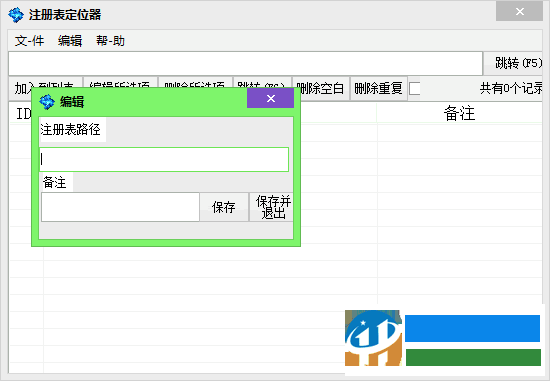The width and height of the screenshot is (550, 381).
Task: Click the 共有0个记录 record count label
Action: pos(511,88)
